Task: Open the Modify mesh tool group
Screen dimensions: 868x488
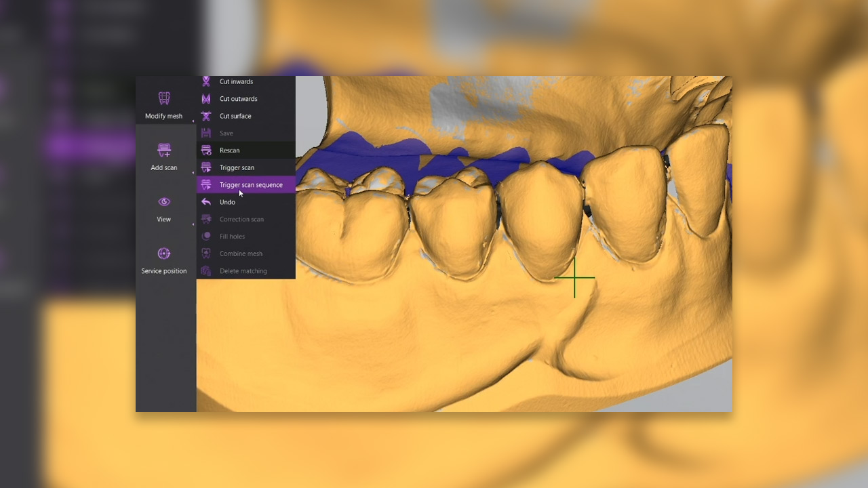Action: [x=163, y=106]
